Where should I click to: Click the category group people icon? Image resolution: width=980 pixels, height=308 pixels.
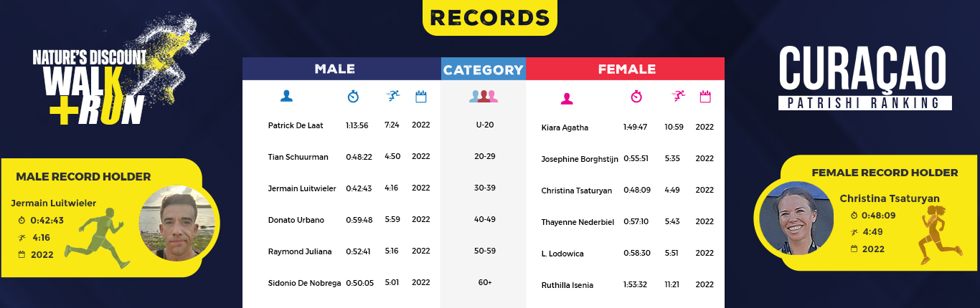pyautogui.click(x=484, y=96)
